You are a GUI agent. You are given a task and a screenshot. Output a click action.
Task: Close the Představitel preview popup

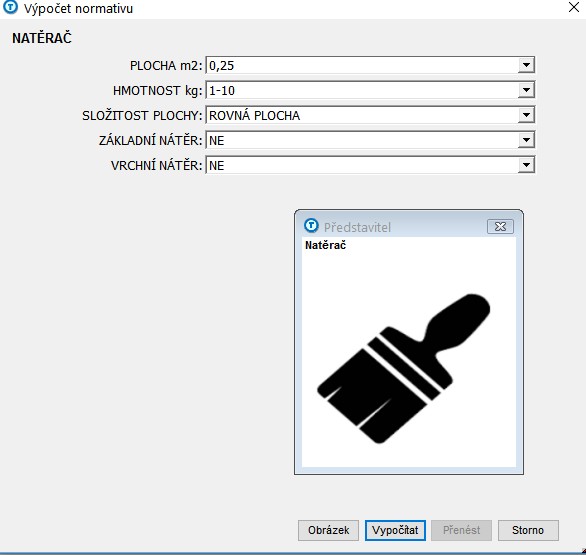coord(500,226)
